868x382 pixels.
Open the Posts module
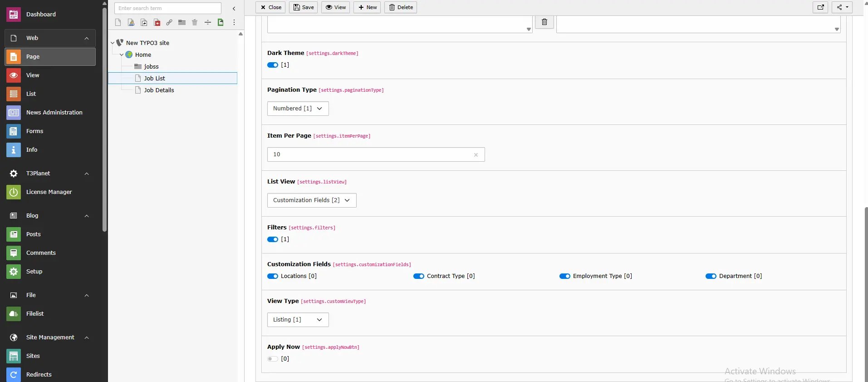click(x=50, y=234)
